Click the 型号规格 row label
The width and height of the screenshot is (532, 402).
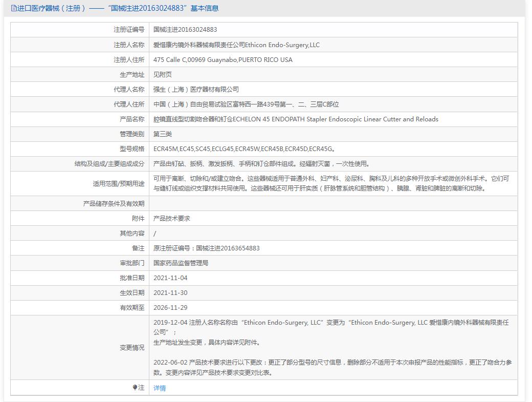tap(132, 149)
